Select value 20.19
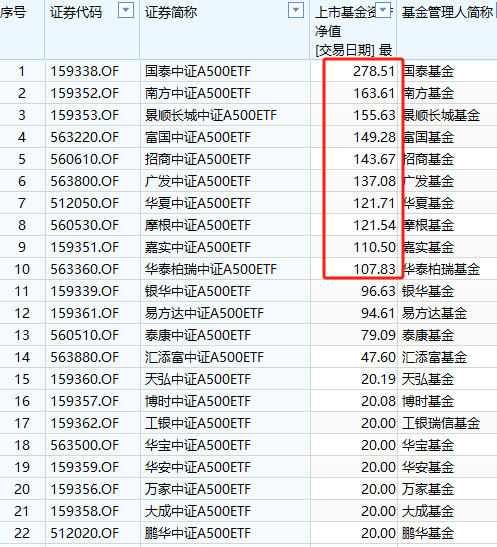The height and width of the screenshot is (547, 497). 378,379
